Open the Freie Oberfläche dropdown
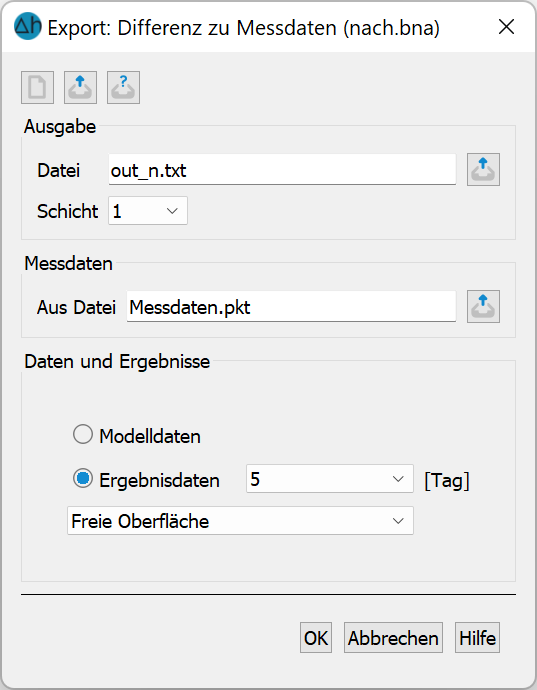Viewport: 537px width, 690px height. (240, 521)
